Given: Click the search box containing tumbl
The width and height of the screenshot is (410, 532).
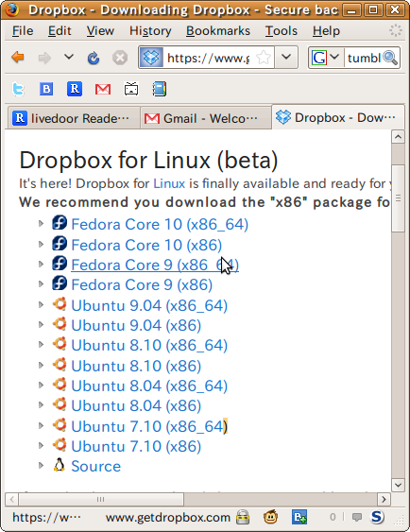Looking at the screenshot, I should [364, 58].
